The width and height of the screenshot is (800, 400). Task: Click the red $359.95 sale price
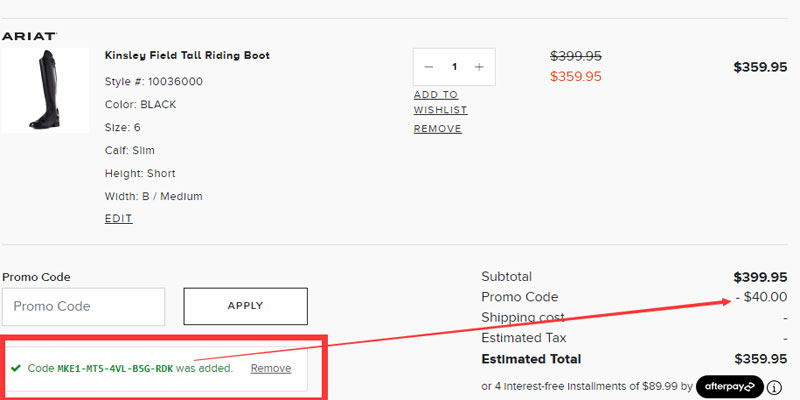pos(576,76)
